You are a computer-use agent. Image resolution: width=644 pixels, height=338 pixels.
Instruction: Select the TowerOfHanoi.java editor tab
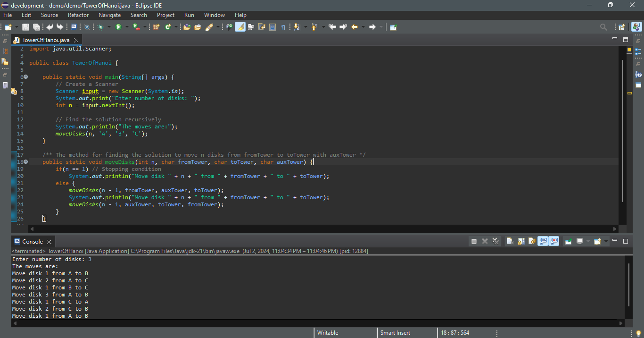45,40
